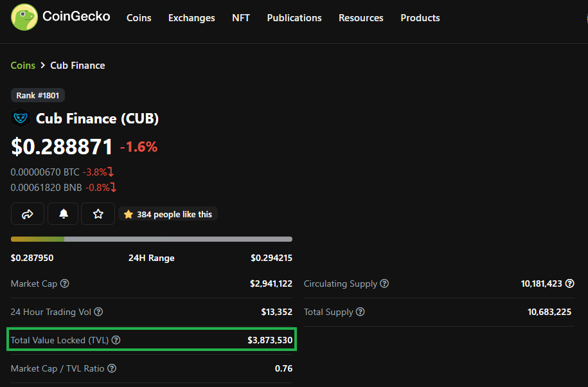Select the $0.288871 price text
This screenshot has width=588, height=387.
point(62,147)
